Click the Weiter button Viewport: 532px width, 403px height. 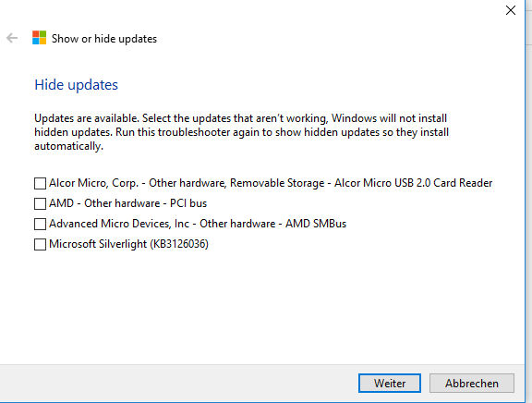click(x=390, y=384)
